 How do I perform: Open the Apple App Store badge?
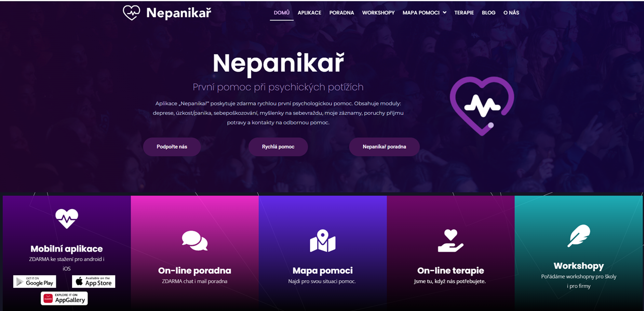[94, 281]
